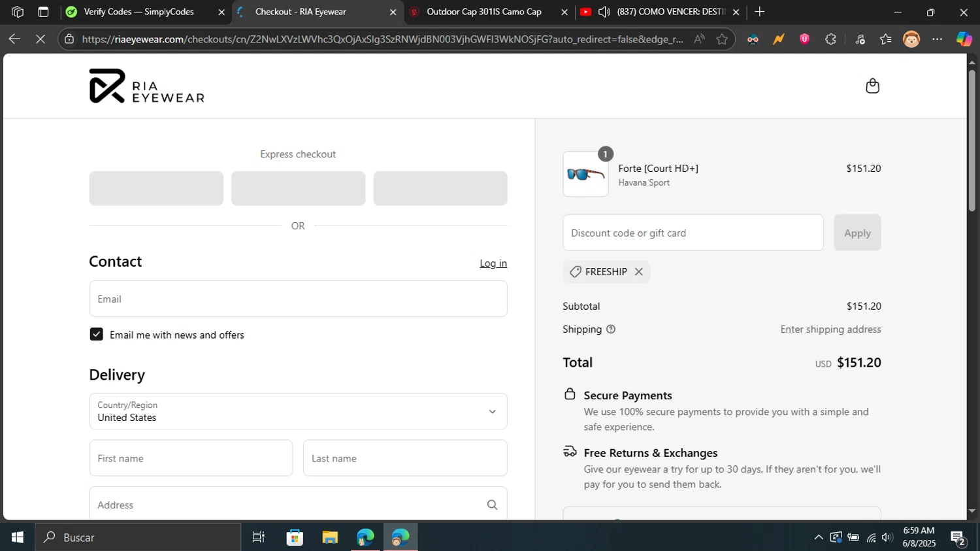
Task: Open the shopping bag cart icon
Action: coord(872,86)
